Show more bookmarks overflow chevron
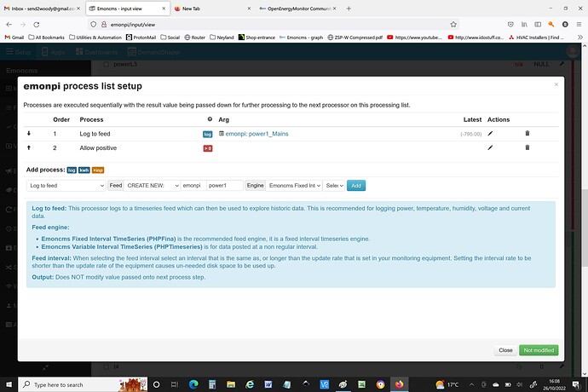This screenshot has width=588, height=392. [580, 37]
